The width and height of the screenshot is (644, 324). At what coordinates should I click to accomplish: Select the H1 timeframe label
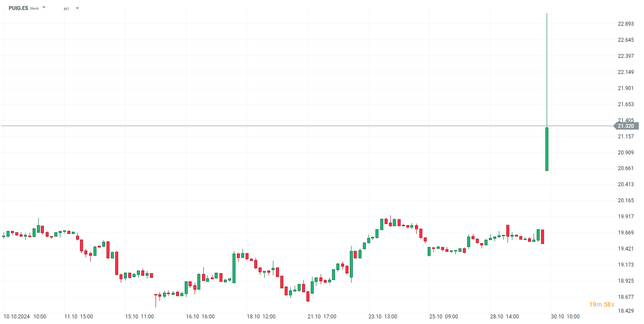66,9
